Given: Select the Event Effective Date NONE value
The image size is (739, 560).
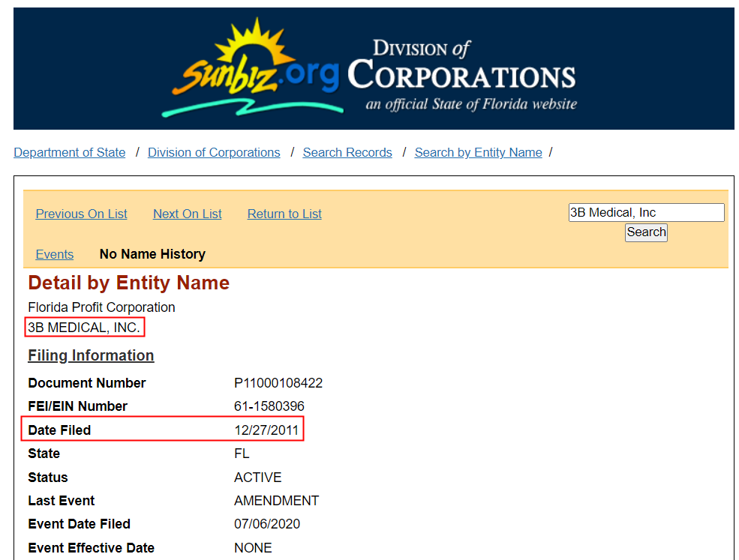Looking at the screenshot, I should coord(253,548).
